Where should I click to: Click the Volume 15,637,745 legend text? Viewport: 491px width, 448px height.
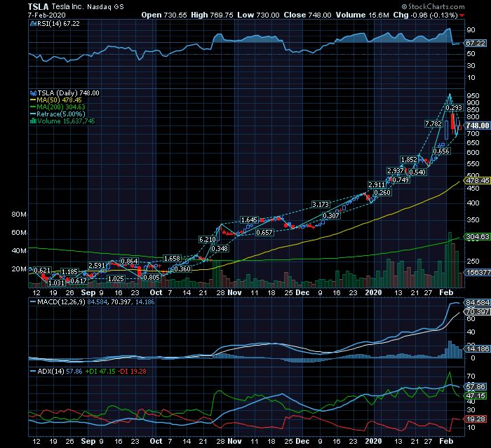coord(66,121)
